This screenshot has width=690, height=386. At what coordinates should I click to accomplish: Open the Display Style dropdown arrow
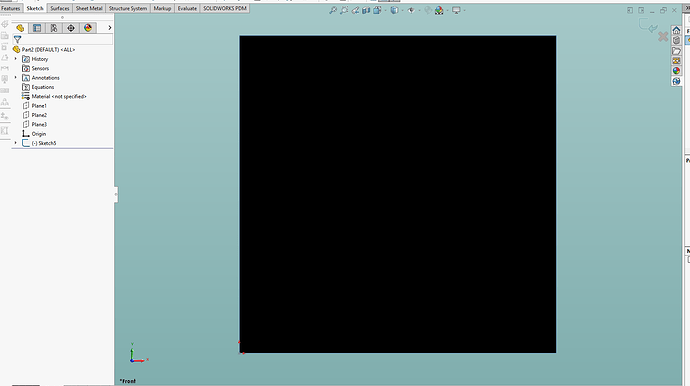tap(402, 11)
